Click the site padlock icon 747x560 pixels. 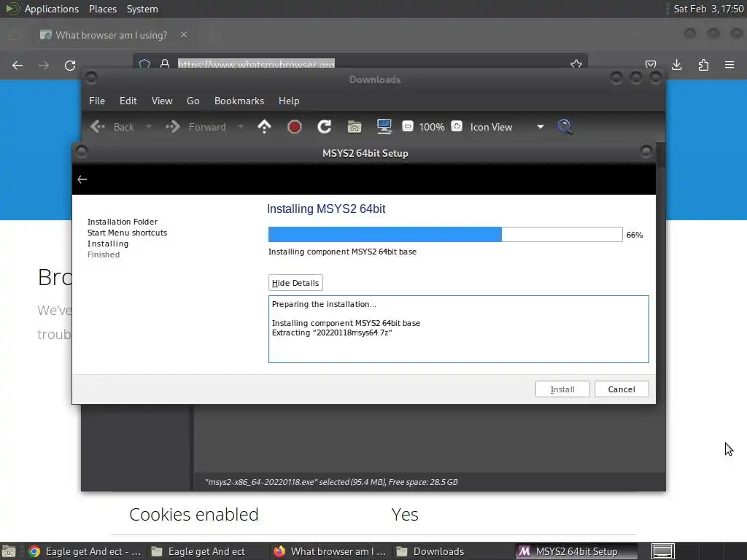coord(165,64)
